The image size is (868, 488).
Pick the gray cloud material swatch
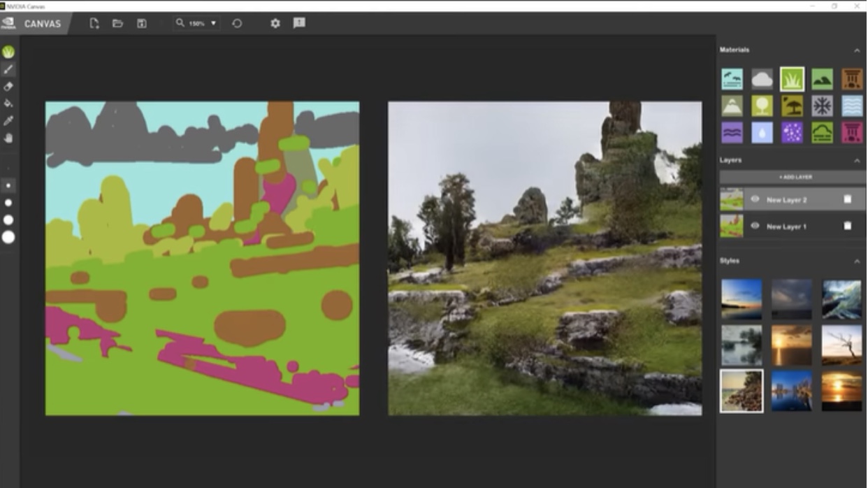pos(762,79)
